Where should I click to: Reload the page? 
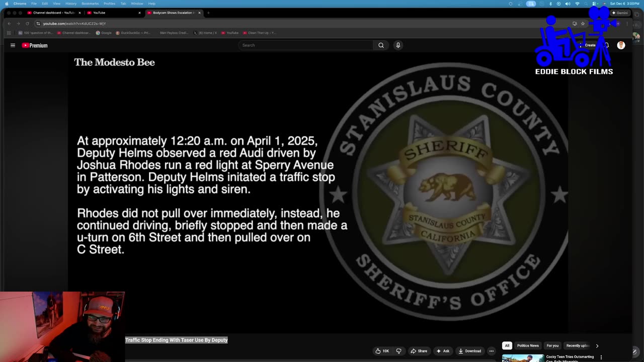click(x=27, y=24)
